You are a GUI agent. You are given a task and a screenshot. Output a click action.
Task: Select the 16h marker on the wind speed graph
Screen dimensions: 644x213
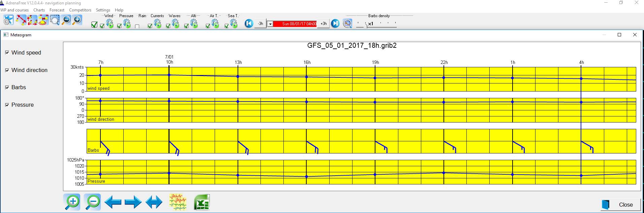point(306,77)
